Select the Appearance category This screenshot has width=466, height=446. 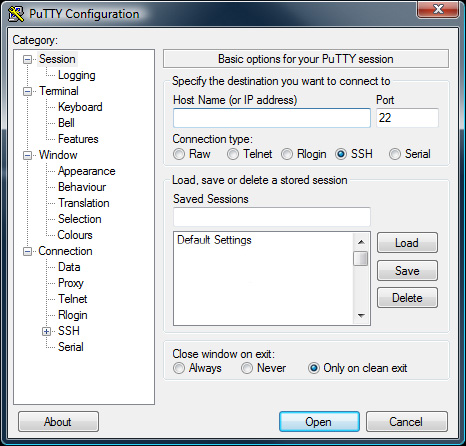(x=87, y=171)
